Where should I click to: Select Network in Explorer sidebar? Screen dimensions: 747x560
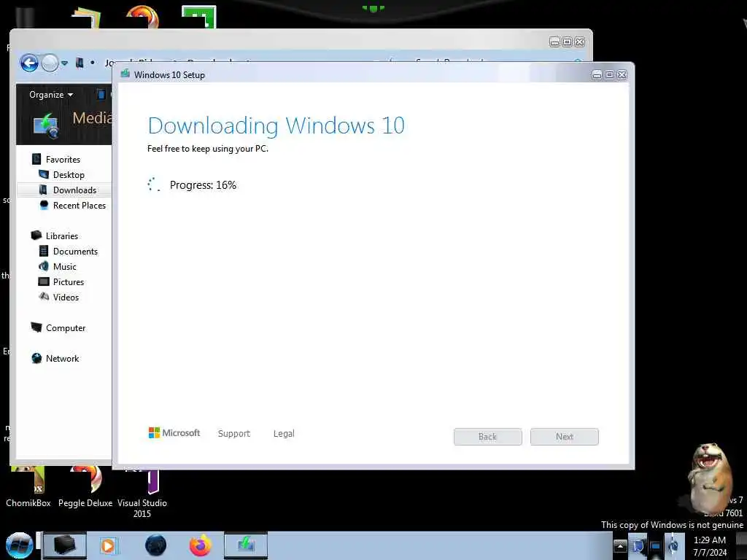(x=63, y=359)
